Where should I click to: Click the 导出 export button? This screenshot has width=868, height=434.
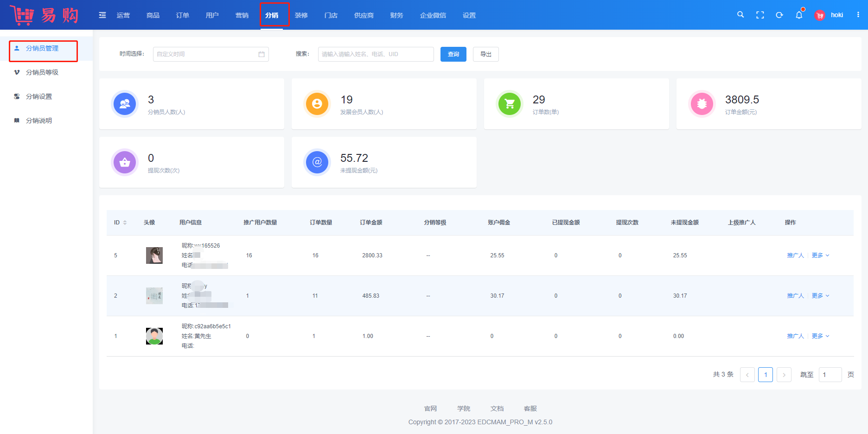[x=485, y=54]
